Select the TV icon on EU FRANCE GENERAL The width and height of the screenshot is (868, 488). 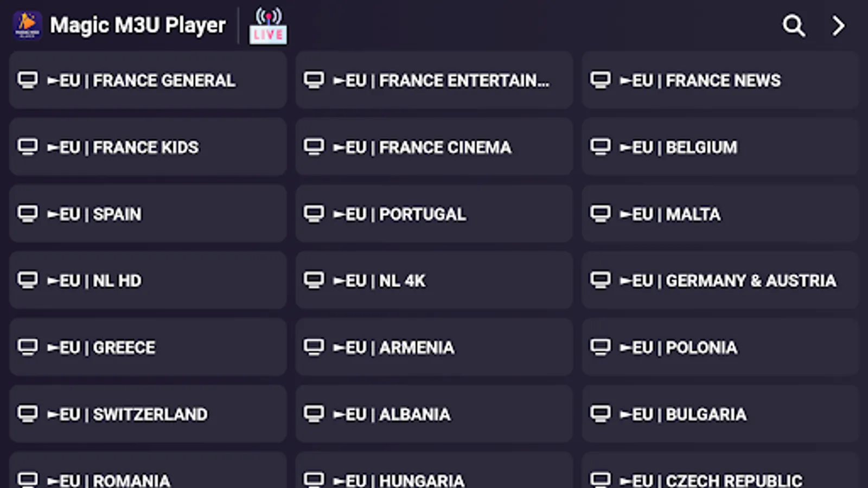(28, 80)
